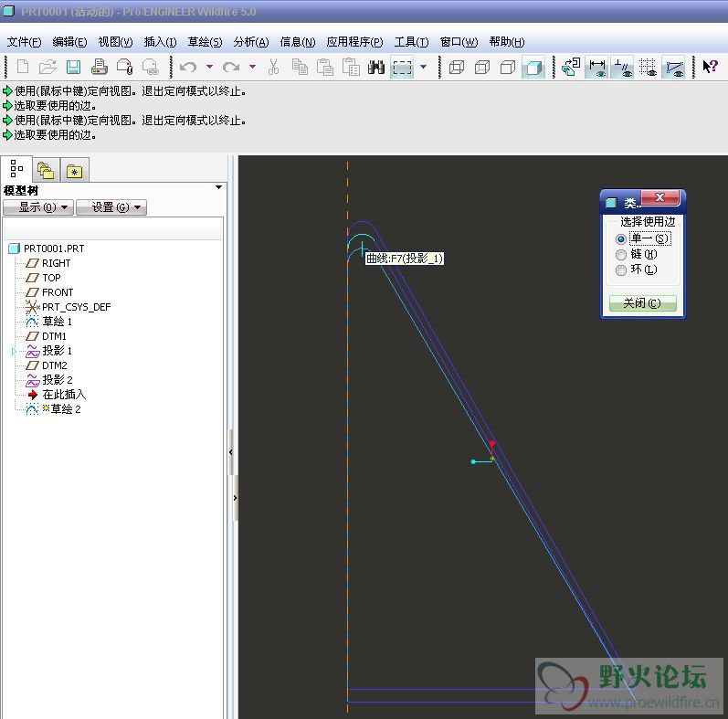The height and width of the screenshot is (719, 728).
Task: Click the Cut scissors icon
Action: (x=273, y=67)
